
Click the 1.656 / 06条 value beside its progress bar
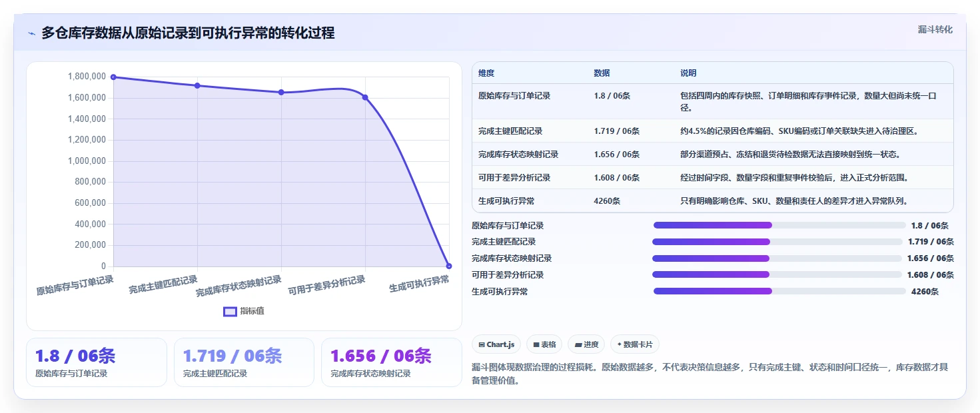tap(930, 258)
